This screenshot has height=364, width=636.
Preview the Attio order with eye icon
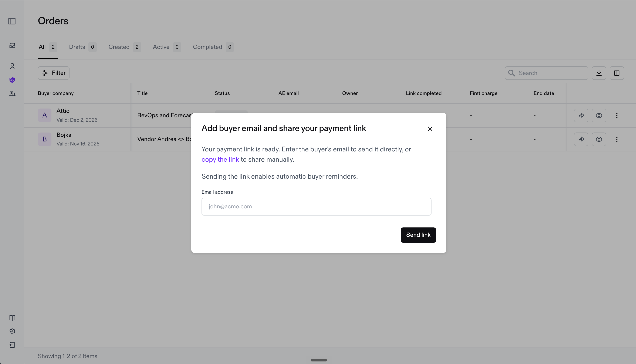coord(599,116)
